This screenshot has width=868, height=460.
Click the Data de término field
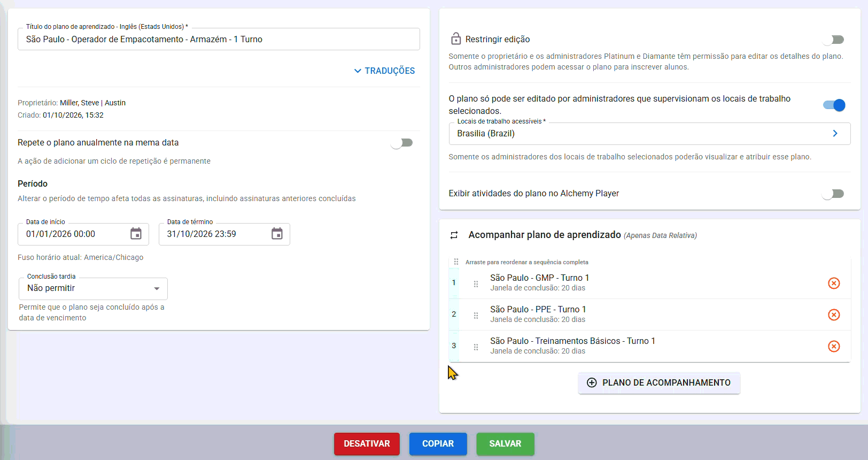[224, 234]
